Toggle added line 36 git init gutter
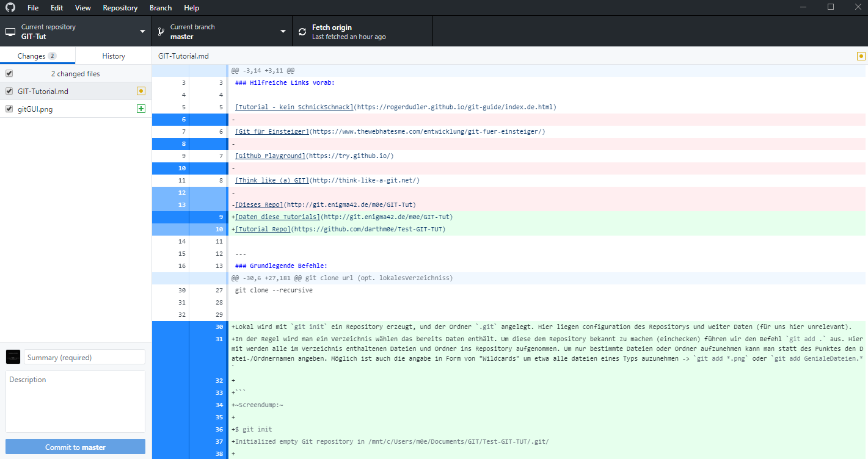868x459 pixels. pyautogui.click(x=189, y=429)
